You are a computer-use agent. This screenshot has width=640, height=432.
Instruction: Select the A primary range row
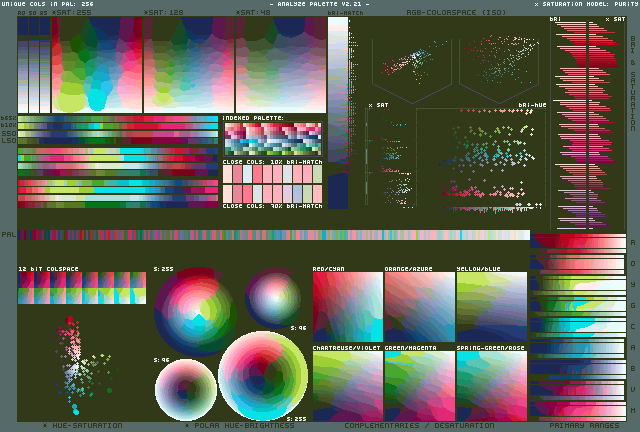[578, 348]
